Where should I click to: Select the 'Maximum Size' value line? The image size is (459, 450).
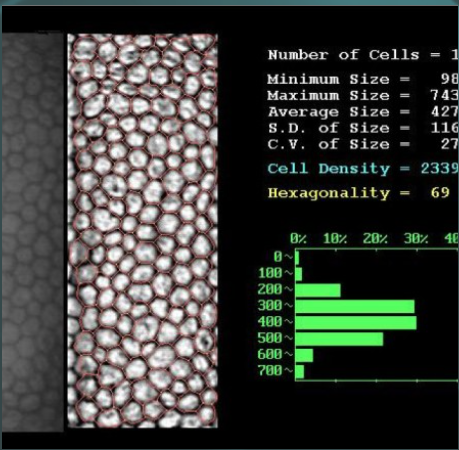(363, 96)
